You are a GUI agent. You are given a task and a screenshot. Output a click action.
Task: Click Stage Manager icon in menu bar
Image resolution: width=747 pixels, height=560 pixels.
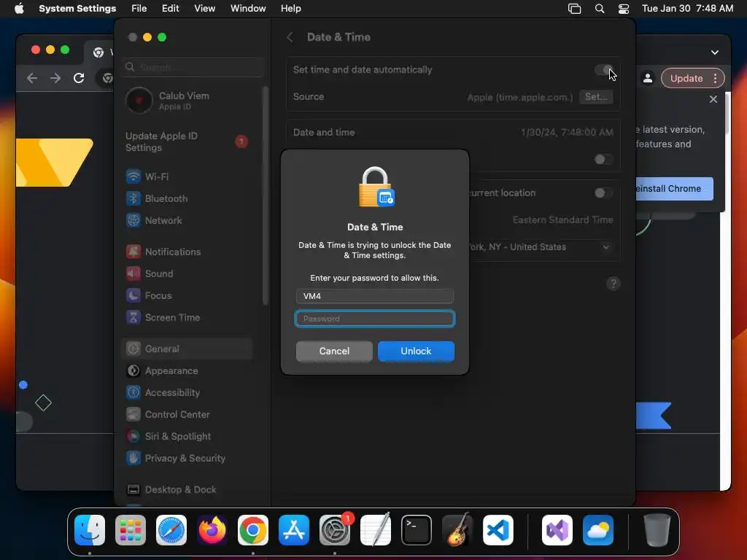575,9
